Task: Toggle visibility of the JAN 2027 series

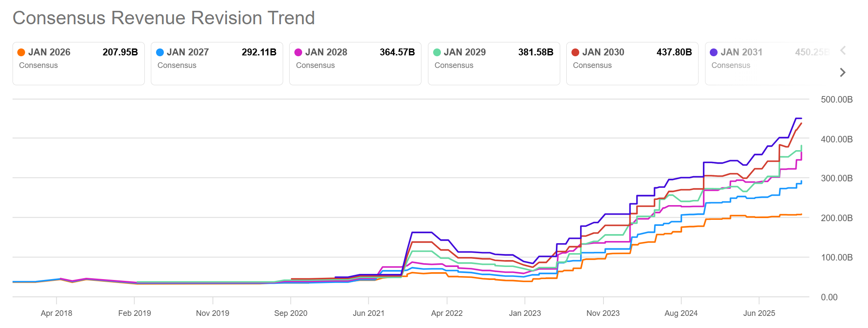Action: 217,63
